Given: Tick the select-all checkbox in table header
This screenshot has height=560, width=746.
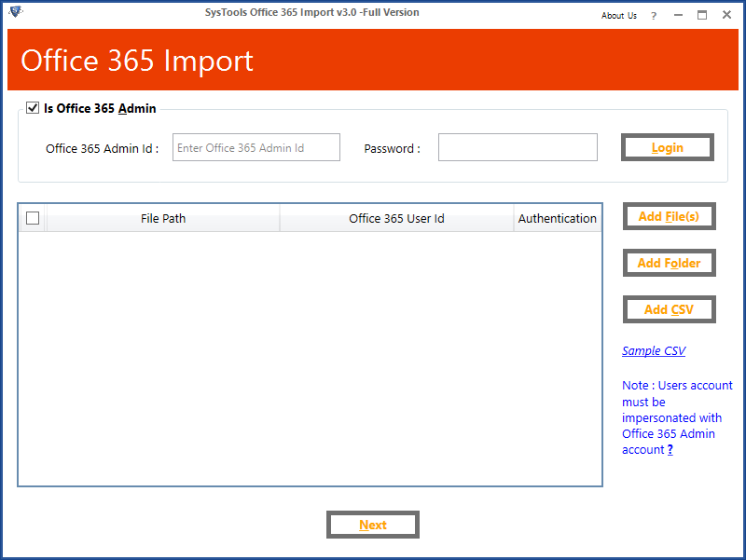Looking at the screenshot, I should click(33, 218).
